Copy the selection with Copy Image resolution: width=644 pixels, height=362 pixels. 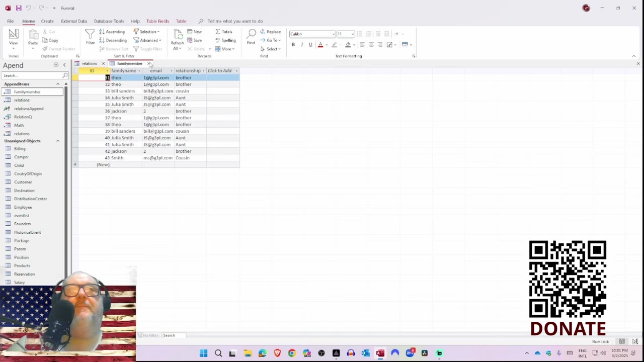[x=50, y=40]
